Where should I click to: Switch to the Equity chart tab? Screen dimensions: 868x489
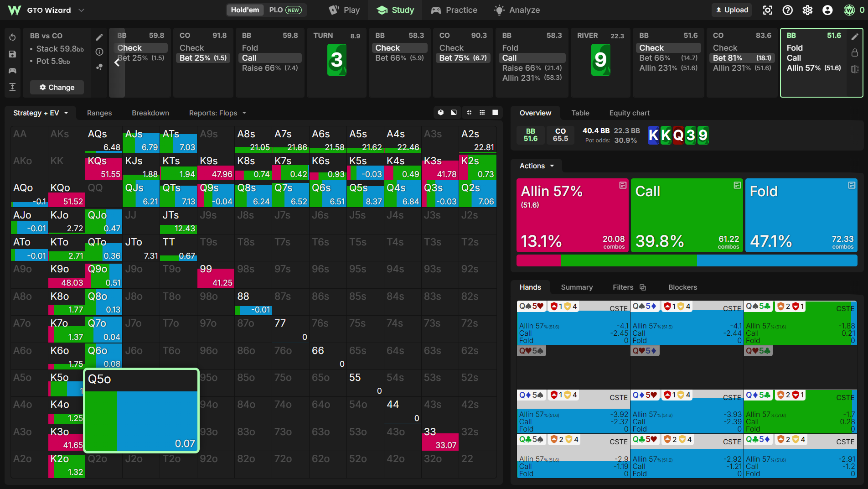(629, 113)
